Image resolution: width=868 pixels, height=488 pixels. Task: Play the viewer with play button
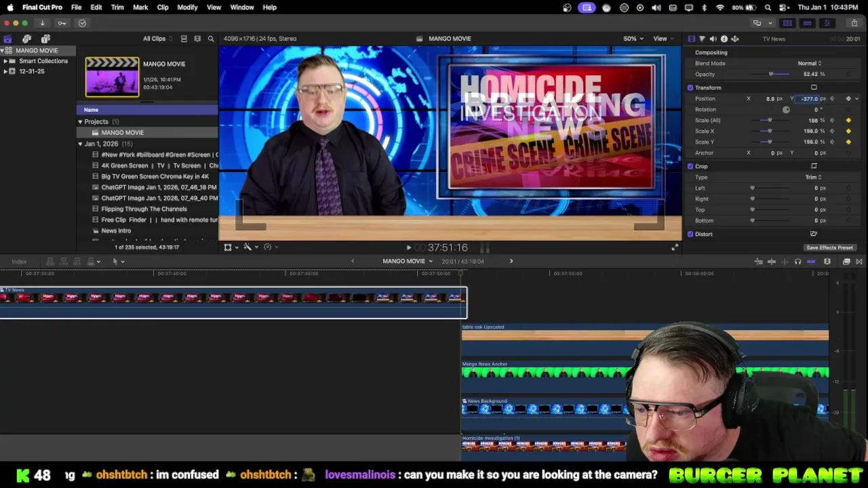tap(408, 248)
